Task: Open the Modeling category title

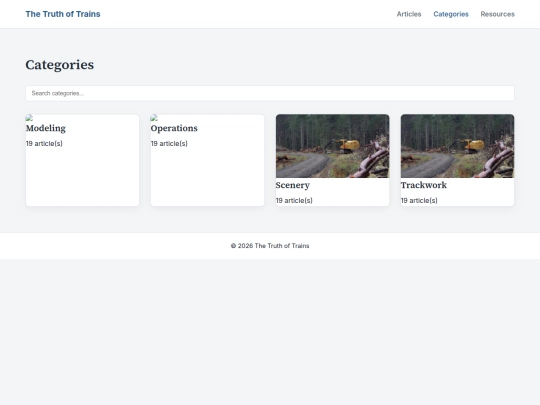Action: pos(46,128)
